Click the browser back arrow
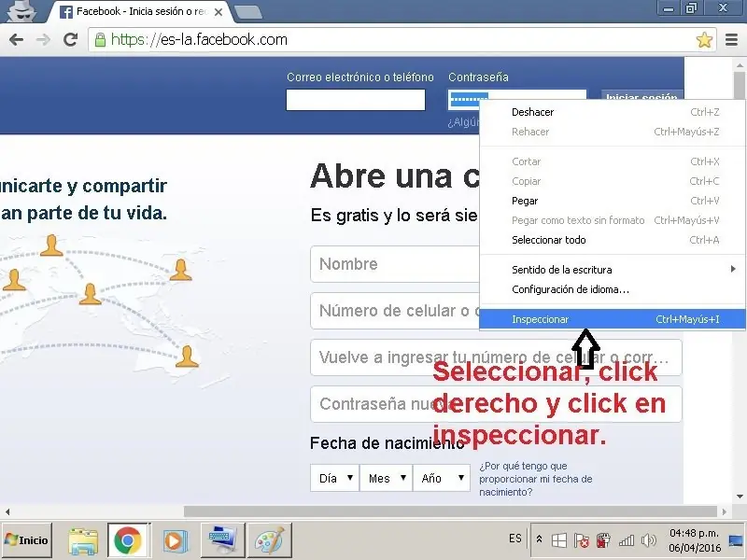747x560 pixels. (16, 39)
